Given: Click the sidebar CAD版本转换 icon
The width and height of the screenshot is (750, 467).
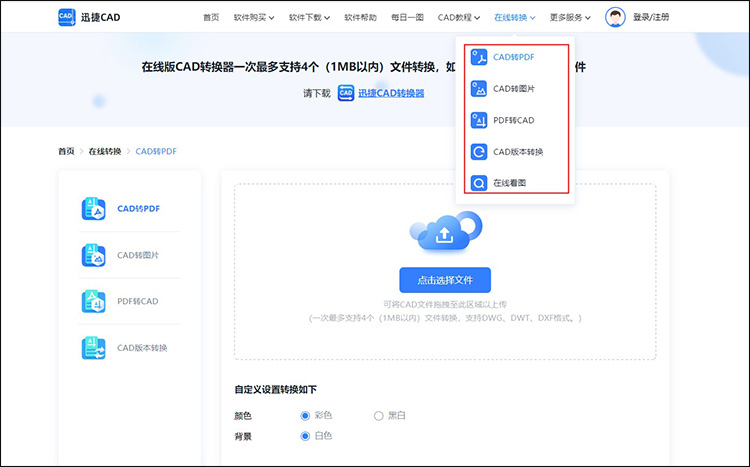Looking at the screenshot, I should pyautogui.click(x=94, y=348).
